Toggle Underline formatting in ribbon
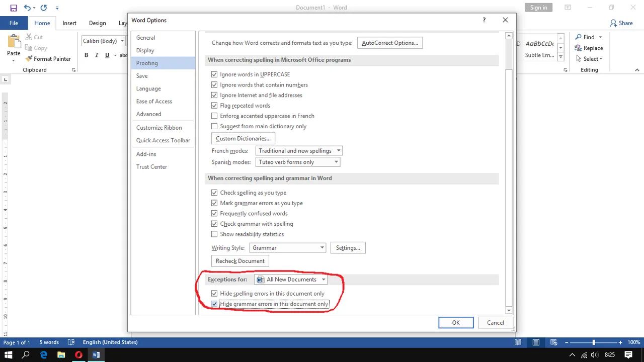This screenshot has width=644, height=362. coord(107,55)
